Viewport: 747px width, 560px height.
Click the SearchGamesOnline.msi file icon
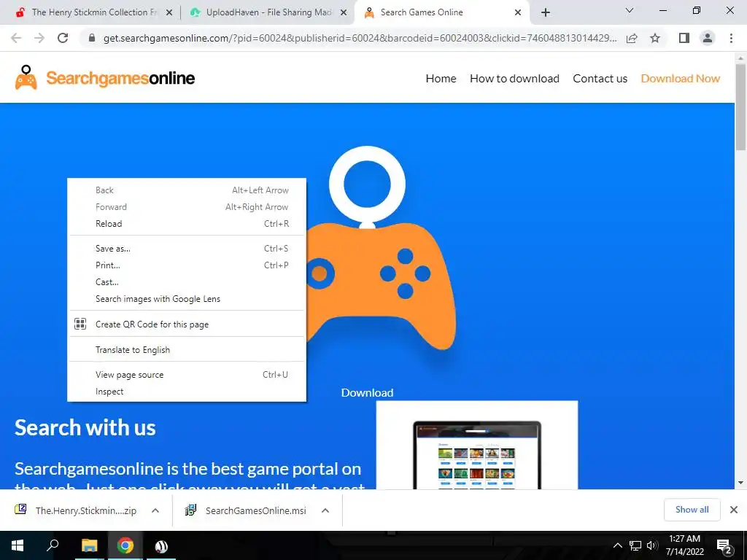point(190,510)
